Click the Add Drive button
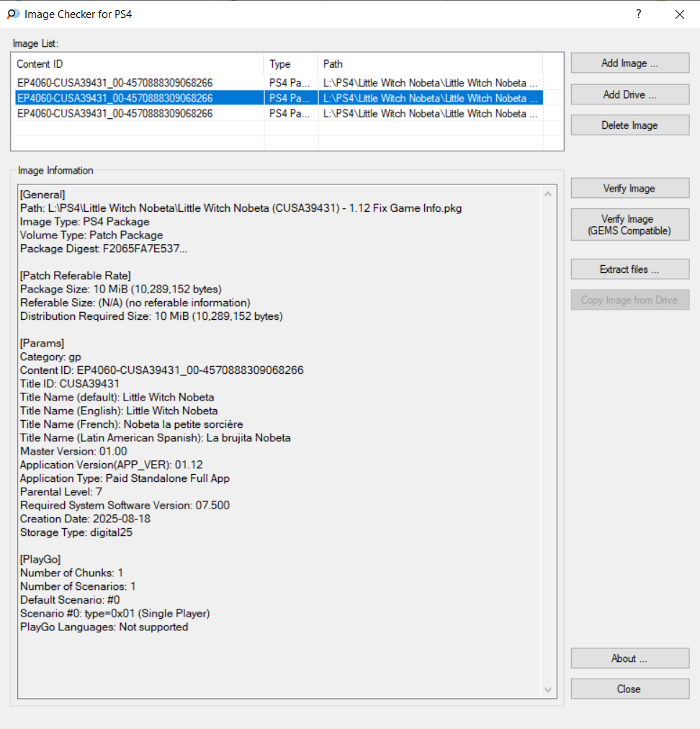Image resolution: width=700 pixels, height=729 pixels. click(630, 94)
